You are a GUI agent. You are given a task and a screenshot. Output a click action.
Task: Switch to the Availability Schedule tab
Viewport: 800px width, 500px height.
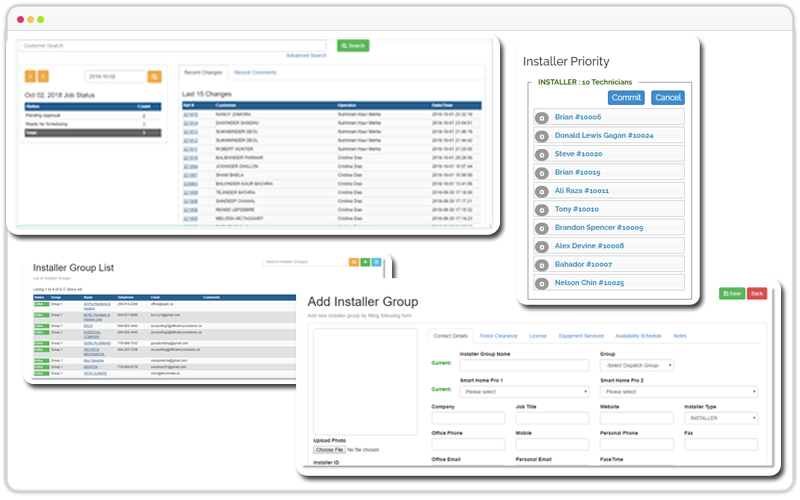click(x=637, y=336)
